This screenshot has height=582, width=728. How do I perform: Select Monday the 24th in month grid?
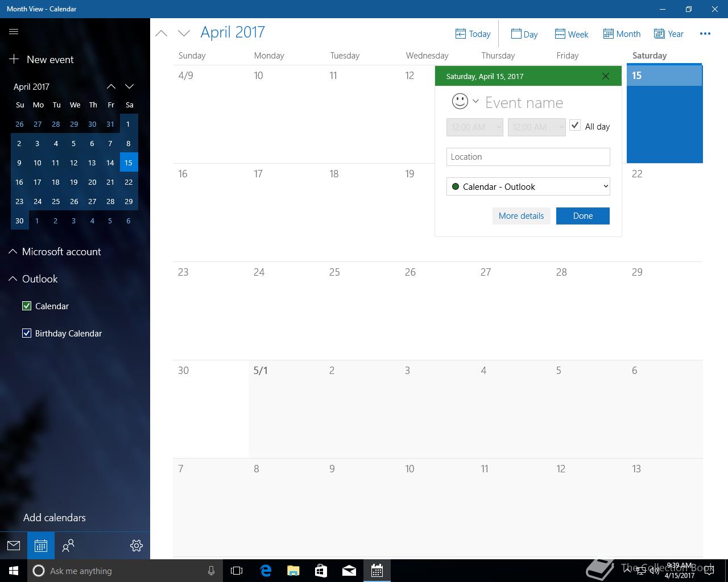pos(286,310)
